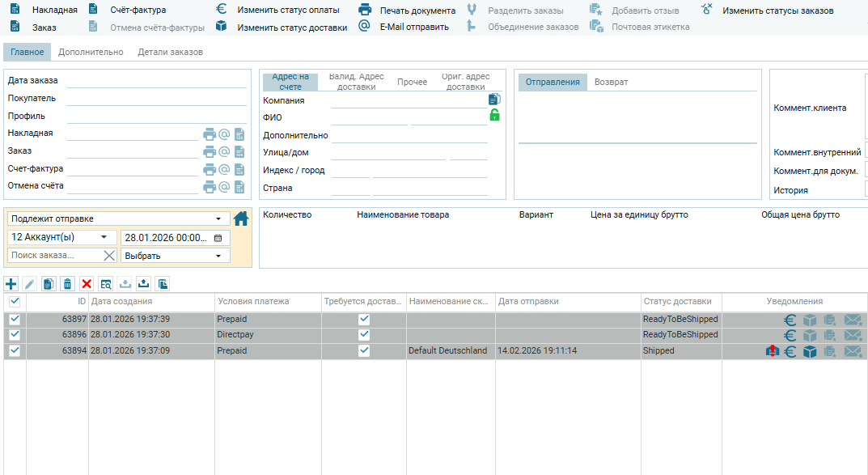868x475 pixels.
Task: Open the 'Возврат' tab
Action: pos(611,82)
